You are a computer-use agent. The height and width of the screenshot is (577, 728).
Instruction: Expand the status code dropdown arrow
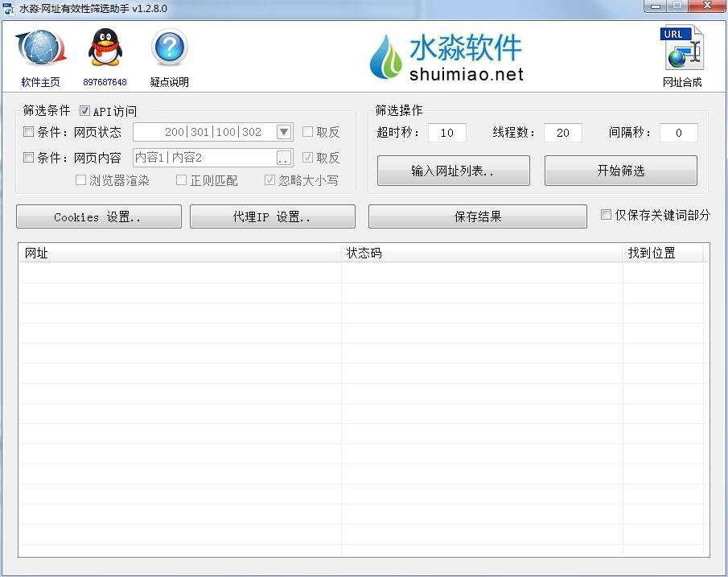(x=284, y=132)
